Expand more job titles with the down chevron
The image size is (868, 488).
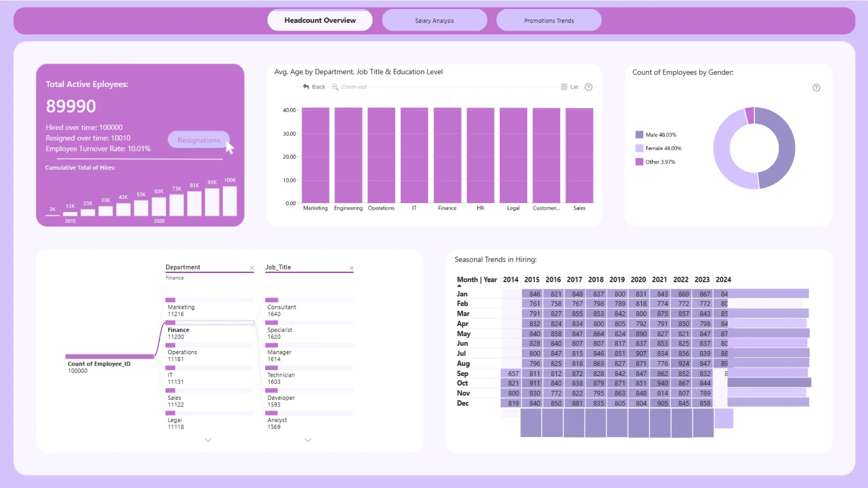(x=308, y=440)
